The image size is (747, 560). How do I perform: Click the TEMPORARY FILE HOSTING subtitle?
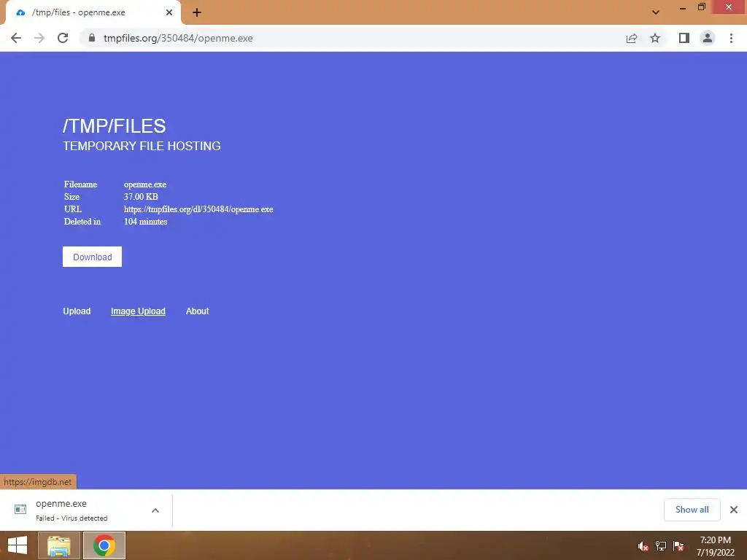tap(142, 146)
